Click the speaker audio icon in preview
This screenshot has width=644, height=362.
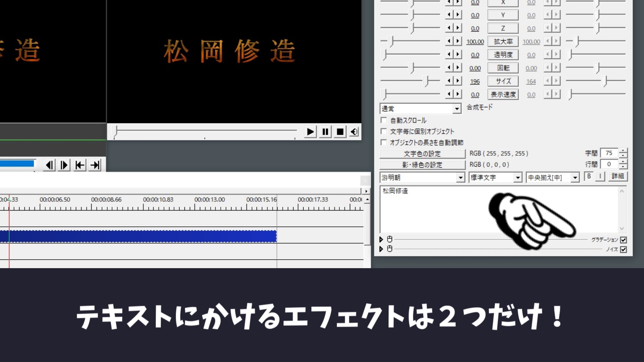point(354,132)
